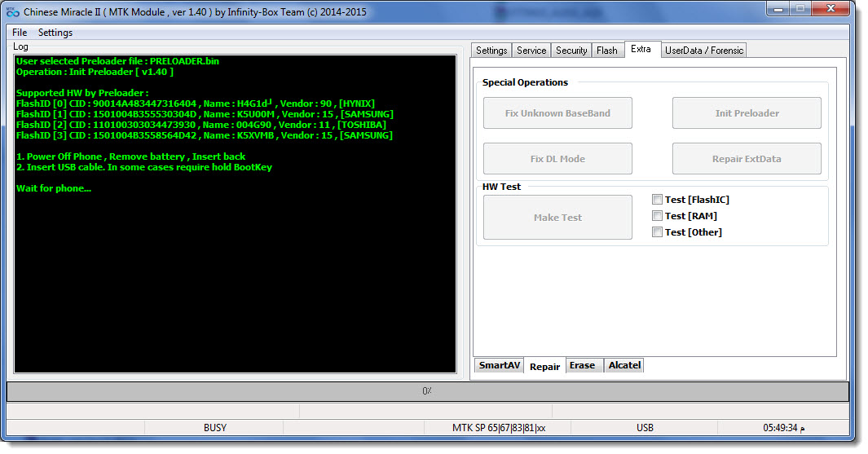
Task: Click the BUSY status bar entry
Action: click(215, 427)
